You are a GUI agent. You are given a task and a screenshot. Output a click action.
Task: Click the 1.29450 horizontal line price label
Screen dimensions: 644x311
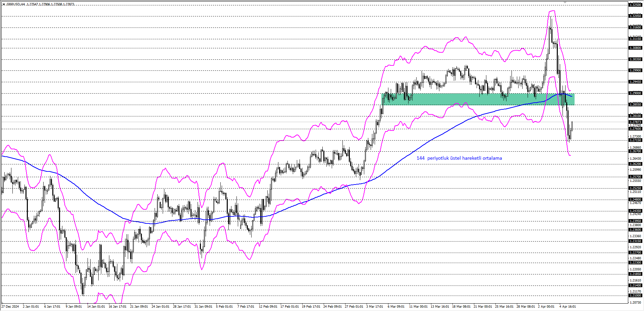coord(635,82)
